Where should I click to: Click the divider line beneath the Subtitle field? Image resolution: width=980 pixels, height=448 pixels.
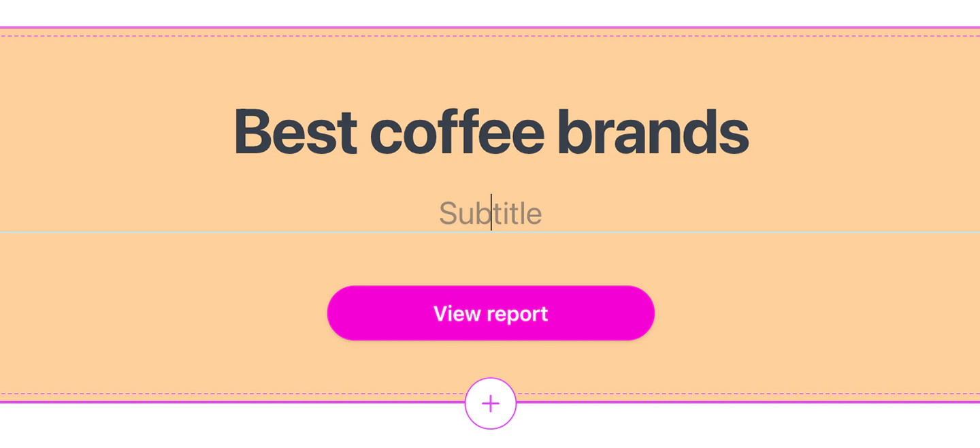point(204,230)
